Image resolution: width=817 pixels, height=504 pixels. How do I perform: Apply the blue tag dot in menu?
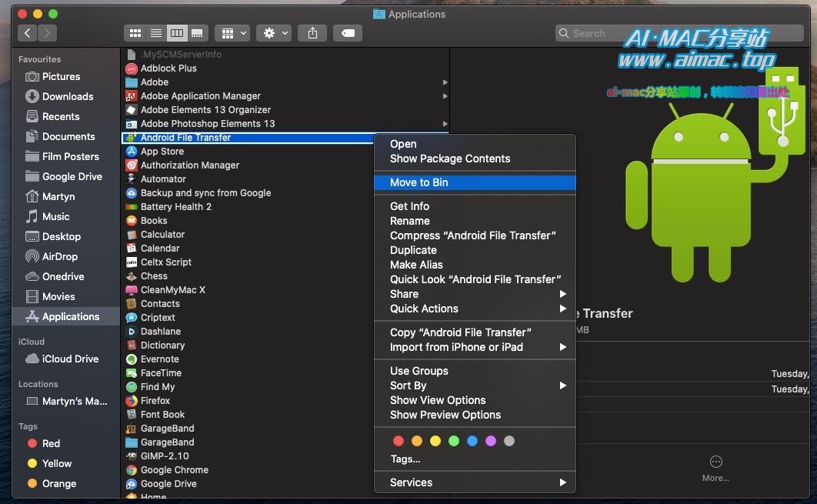(472, 442)
